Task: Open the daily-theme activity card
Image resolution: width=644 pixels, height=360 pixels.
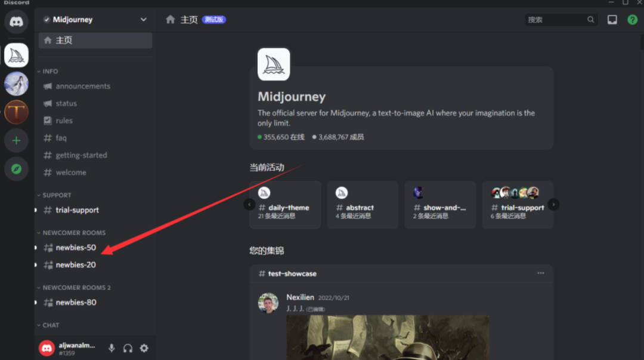Action: [x=285, y=205]
